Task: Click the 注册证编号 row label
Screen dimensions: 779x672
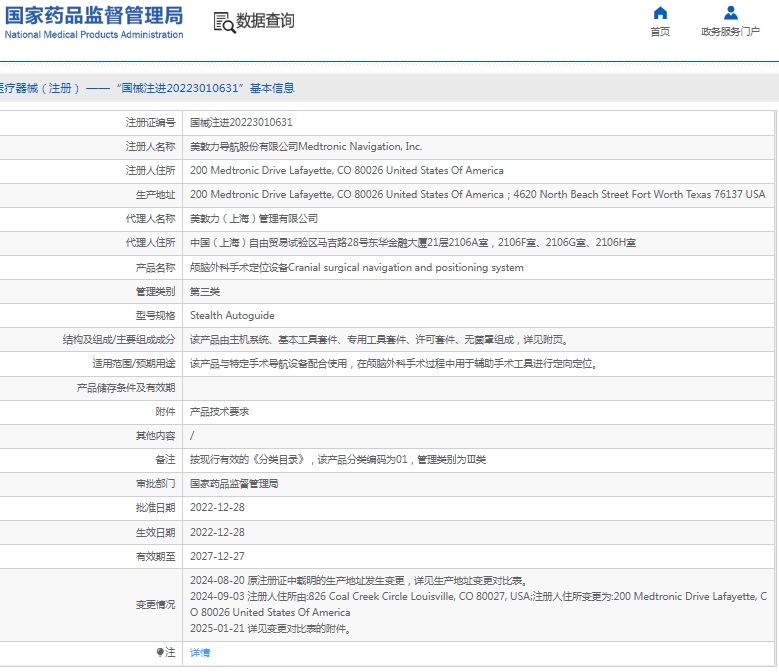Action: coord(150,123)
